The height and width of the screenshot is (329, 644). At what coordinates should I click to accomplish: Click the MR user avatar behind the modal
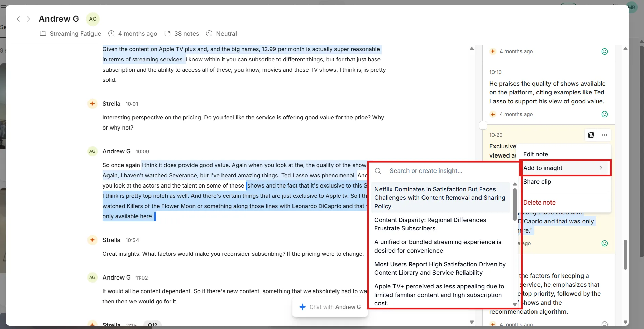point(632,7)
